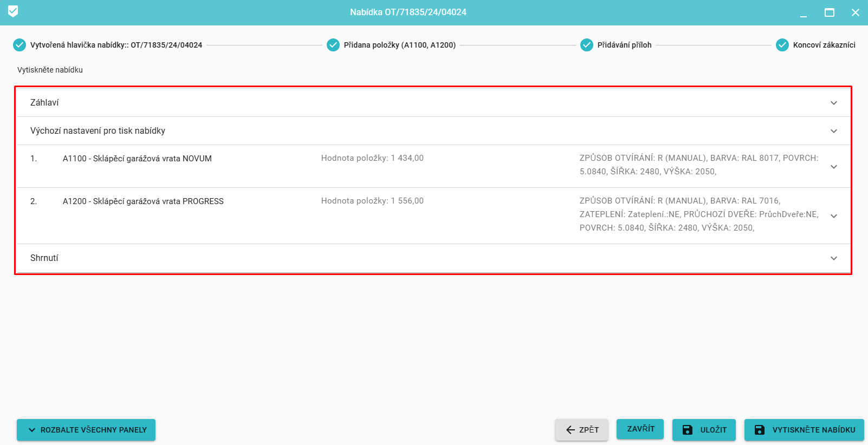Click disk icon on Vytiskněte nabídku button
Image resolution: width=868 pixels, height=445 pixels.
point(760,430)
